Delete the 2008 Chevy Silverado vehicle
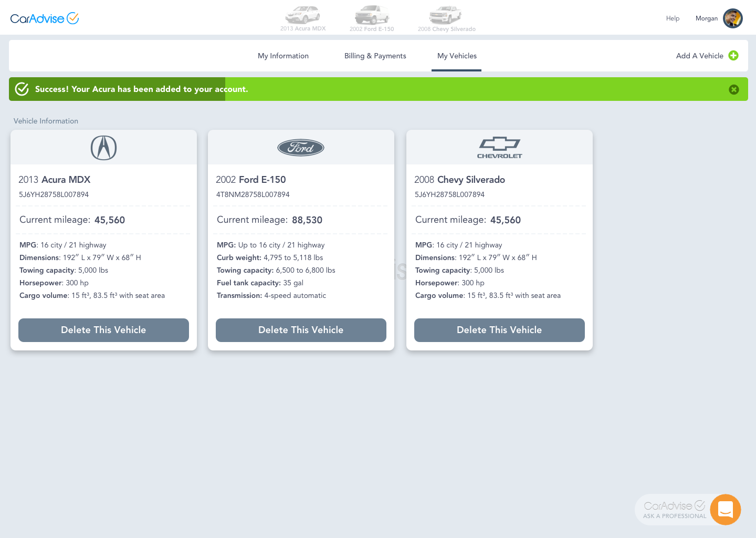756x538 pixels. (x=499, y=330)
